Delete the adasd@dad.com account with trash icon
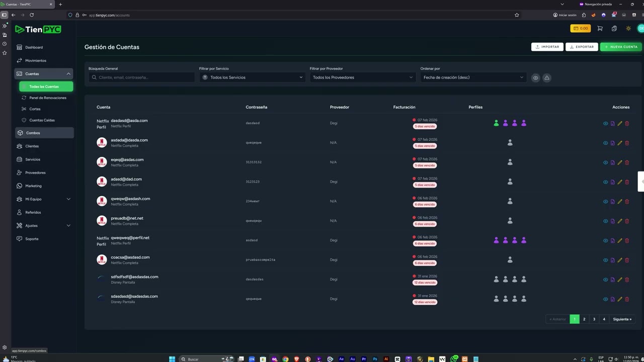Screen dimensions: 644x362 (x=627, y=182)
